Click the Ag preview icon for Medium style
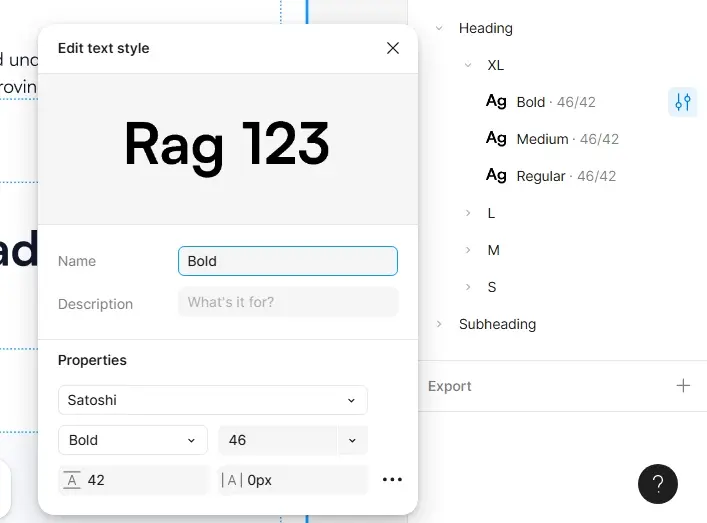Screen dimensions: 707x523 pyautogui.click(x=496, y=139)
